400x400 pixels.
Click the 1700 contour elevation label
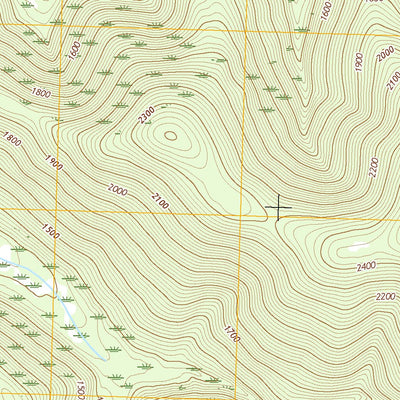(x=232, y=334)
